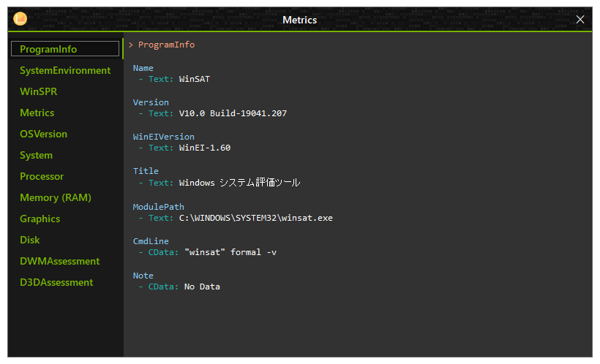600x364 pixels.
Task: Select Disk in the sidebar
Action: pyautogui.click(x=30, y=240)
